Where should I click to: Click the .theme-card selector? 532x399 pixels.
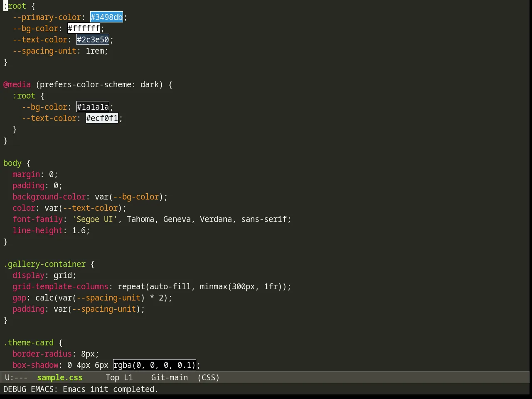point(28,342)
